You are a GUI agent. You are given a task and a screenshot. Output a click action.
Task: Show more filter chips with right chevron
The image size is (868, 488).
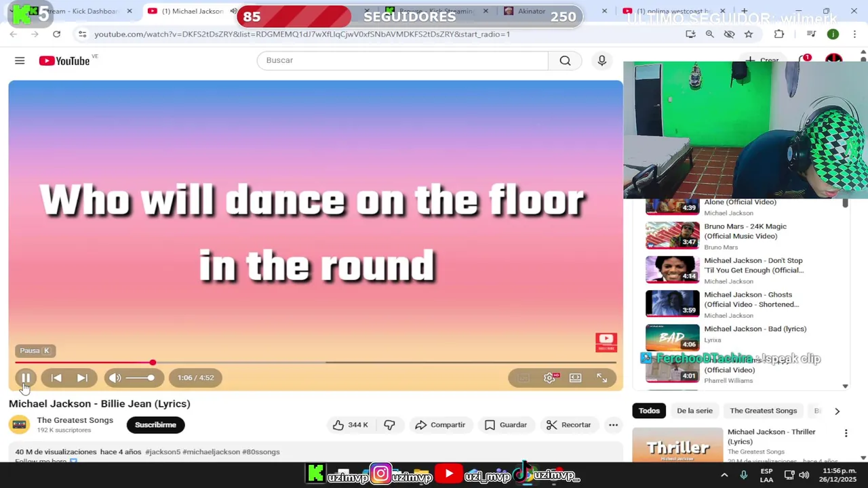coord(837,411)
